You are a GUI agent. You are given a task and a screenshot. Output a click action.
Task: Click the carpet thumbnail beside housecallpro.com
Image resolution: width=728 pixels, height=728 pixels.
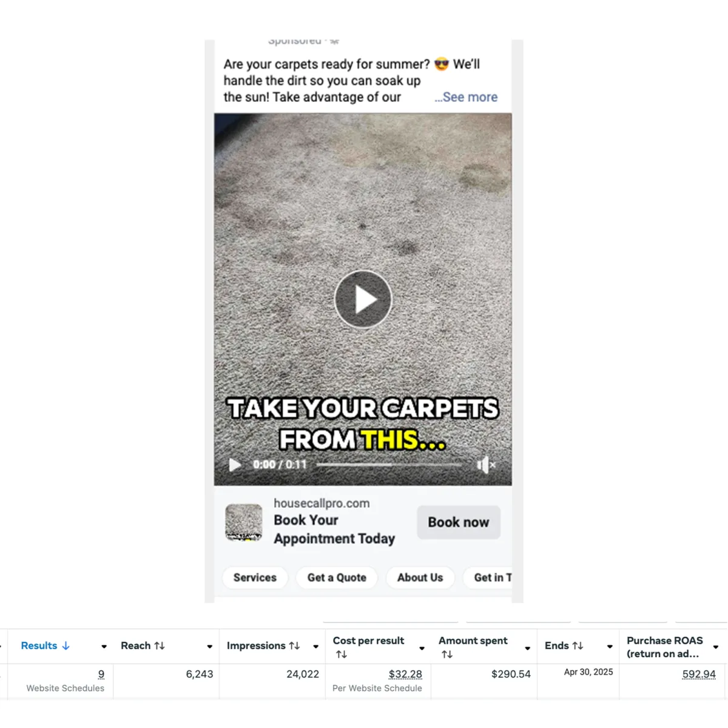click(x=244, y=522)
